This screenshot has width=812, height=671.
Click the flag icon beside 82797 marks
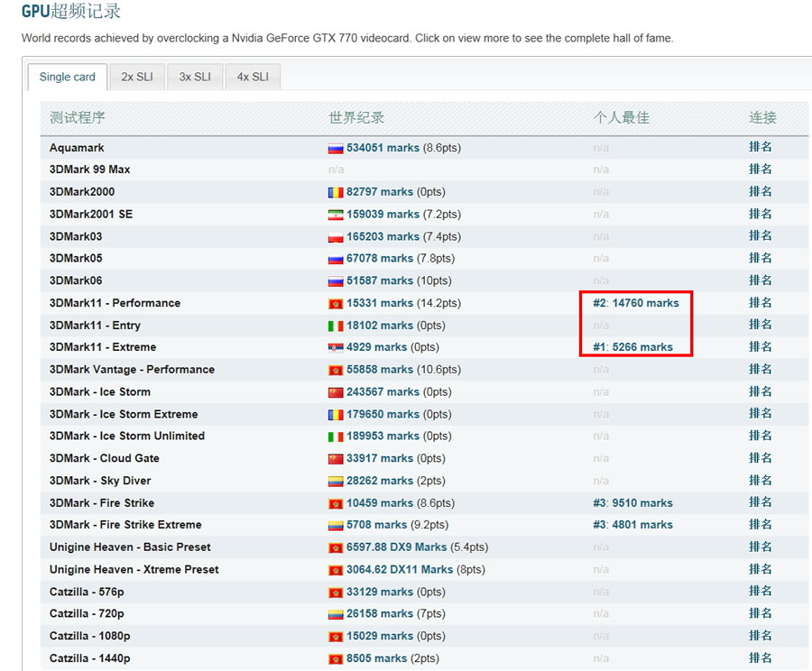(x=336, y=192)
